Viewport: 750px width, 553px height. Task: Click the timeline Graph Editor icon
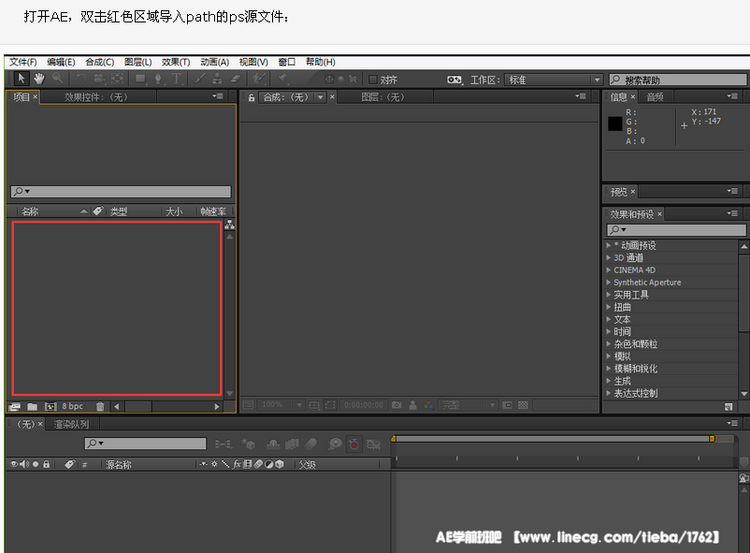(373, 444)
